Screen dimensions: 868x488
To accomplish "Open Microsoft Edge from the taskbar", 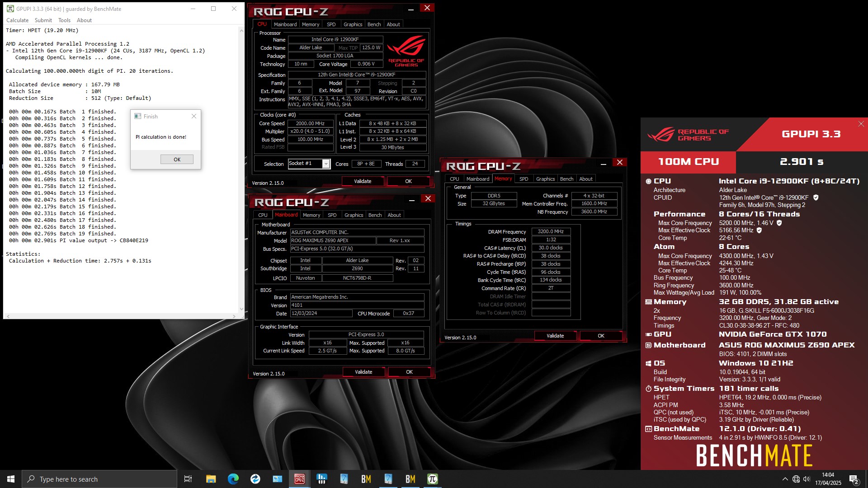I will pos(233,479).
